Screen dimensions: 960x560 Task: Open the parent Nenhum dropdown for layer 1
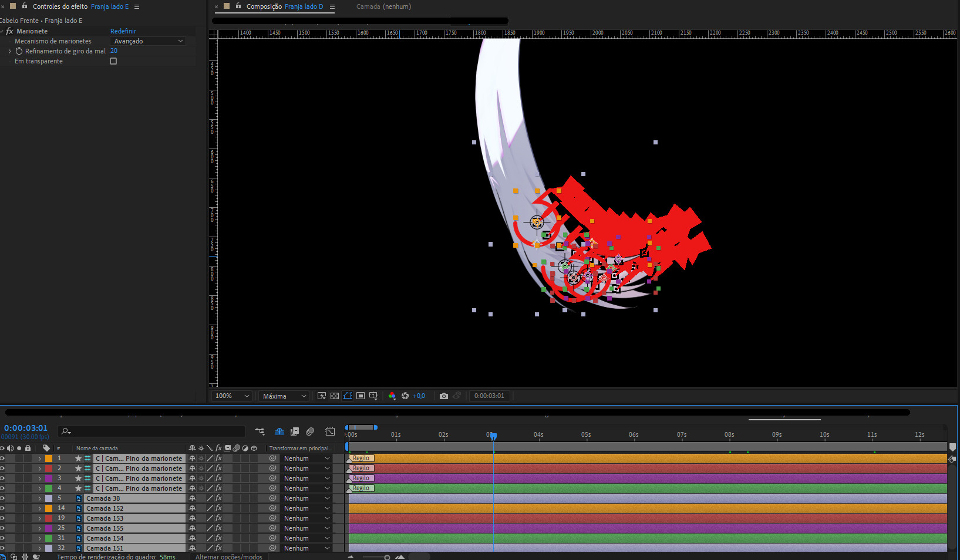click(306, 458)
